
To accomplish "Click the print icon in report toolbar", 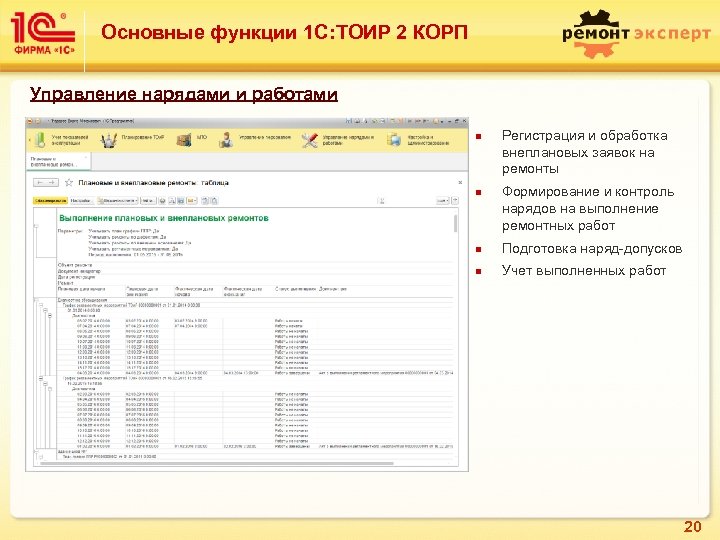I will tap(162, 201).
